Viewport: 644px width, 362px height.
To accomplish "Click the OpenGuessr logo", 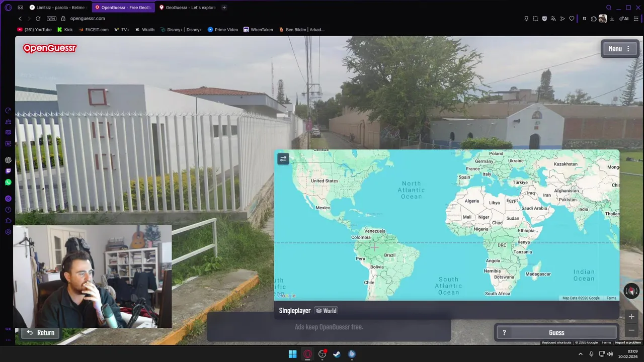I will 50,48.
